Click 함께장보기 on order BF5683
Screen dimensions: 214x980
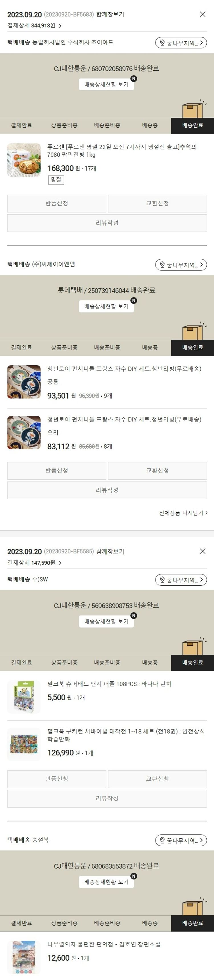(110, 15)
